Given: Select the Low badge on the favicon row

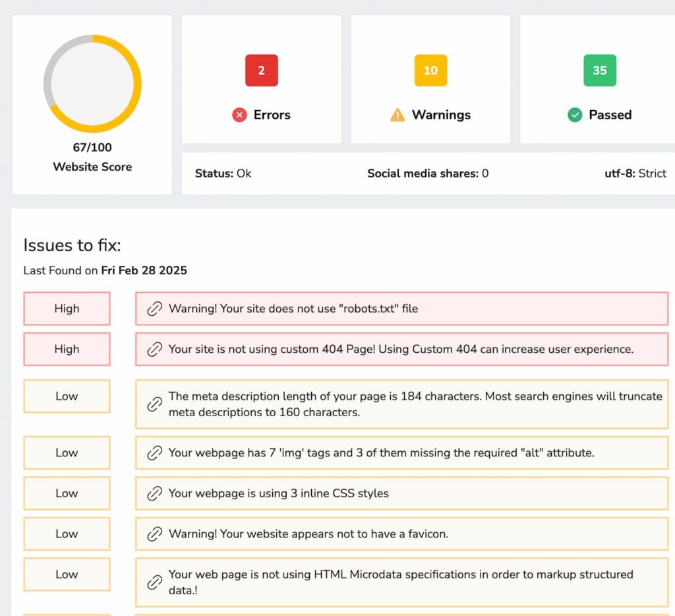Looking at the screenshot, I should (x=67, y=534).
